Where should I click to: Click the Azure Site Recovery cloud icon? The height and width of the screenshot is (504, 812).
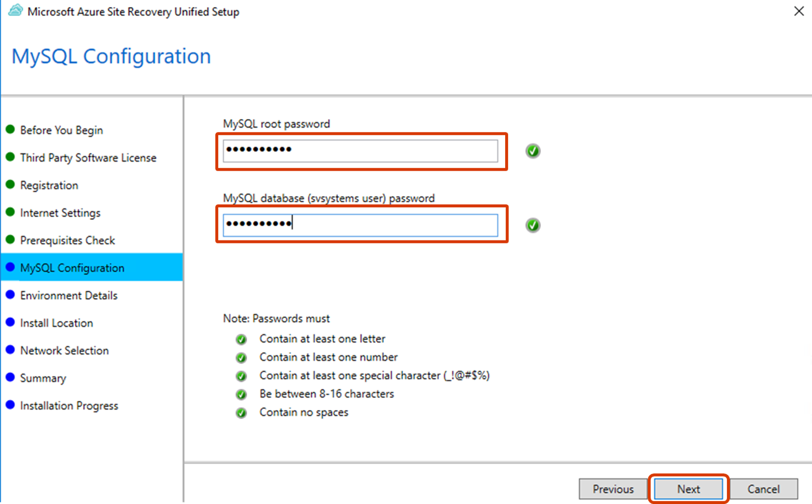[x=15, y=11]
